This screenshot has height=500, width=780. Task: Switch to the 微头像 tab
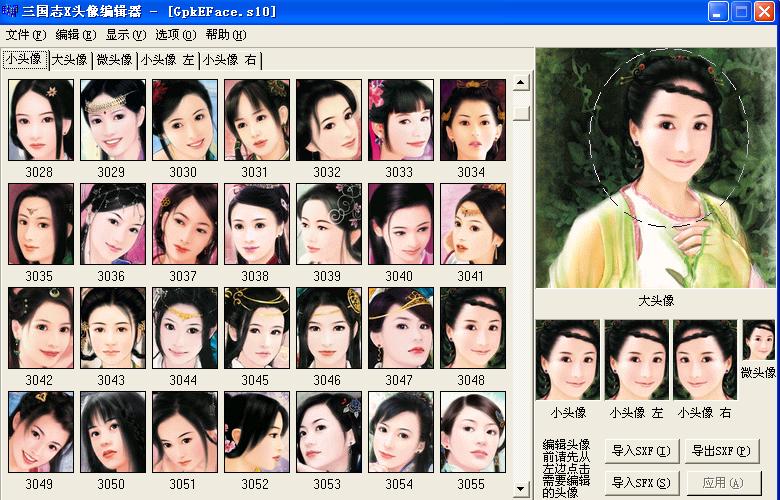click(x=114, y=60)
